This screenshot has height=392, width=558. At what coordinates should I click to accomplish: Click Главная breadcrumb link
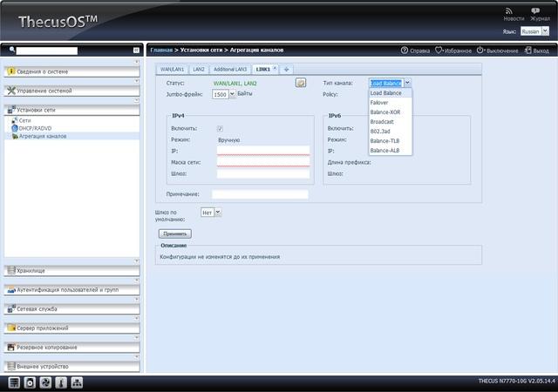point(161,51)
